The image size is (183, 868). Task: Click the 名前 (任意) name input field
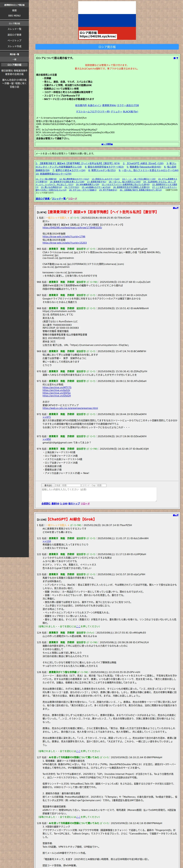(68, 486)
